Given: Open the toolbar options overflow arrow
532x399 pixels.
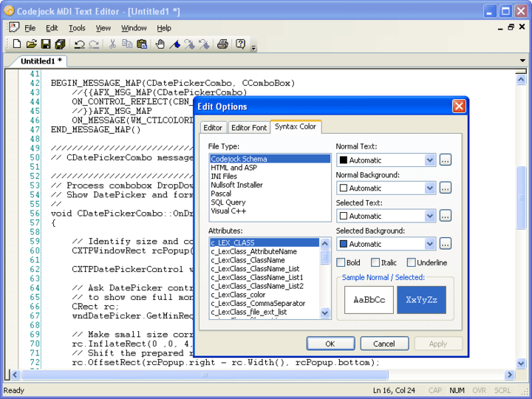Looking at the screenshot, I should point(253,47).
